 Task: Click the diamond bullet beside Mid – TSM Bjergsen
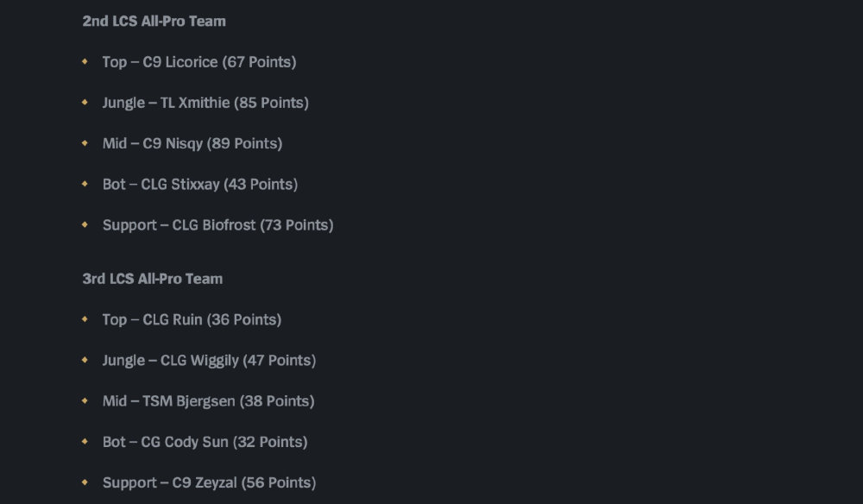click(85, 400)
